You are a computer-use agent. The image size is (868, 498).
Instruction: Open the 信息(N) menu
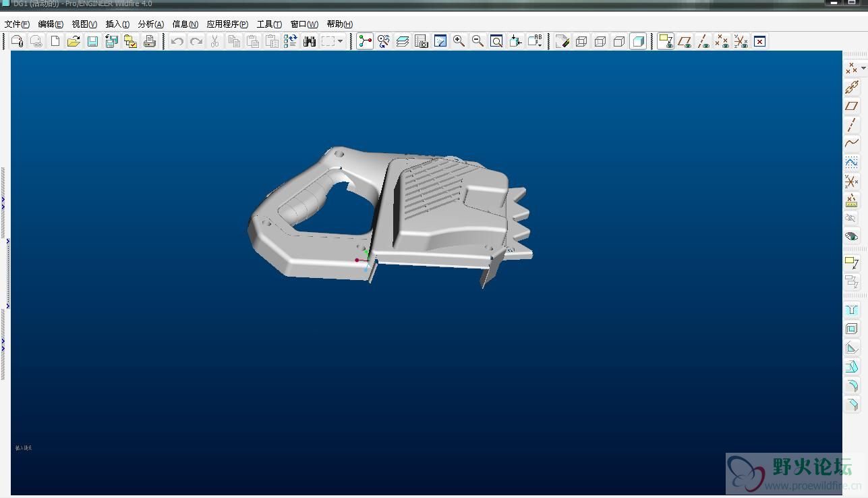coord(185,24)
